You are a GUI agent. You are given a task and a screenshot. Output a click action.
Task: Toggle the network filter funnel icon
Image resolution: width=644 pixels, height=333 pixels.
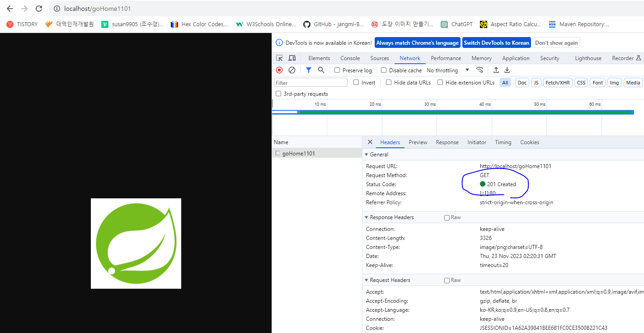pyautogui.click(x=308, y=70)
